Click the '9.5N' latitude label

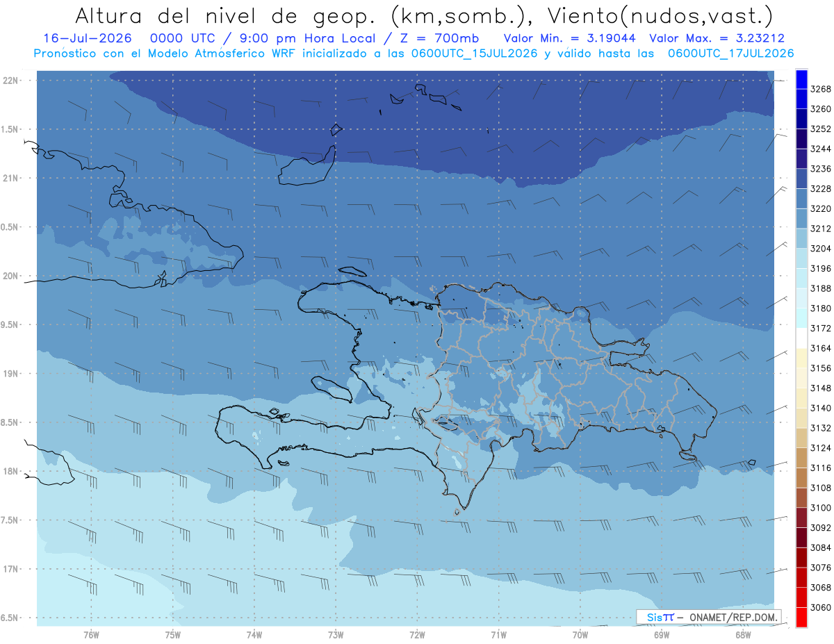(10, 325)
